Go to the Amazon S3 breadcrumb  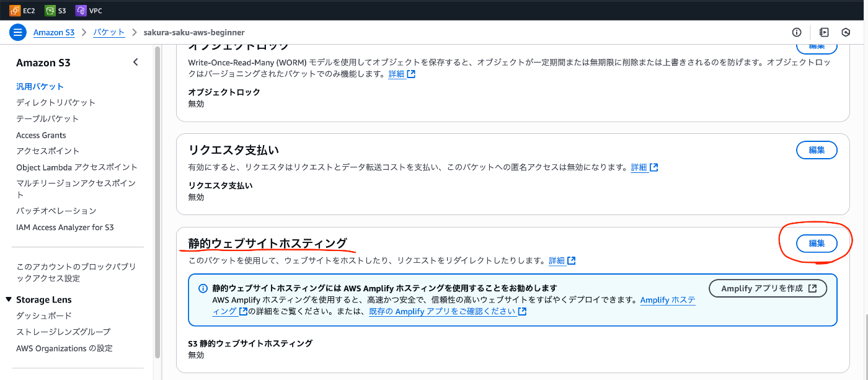tap(54, 32)
